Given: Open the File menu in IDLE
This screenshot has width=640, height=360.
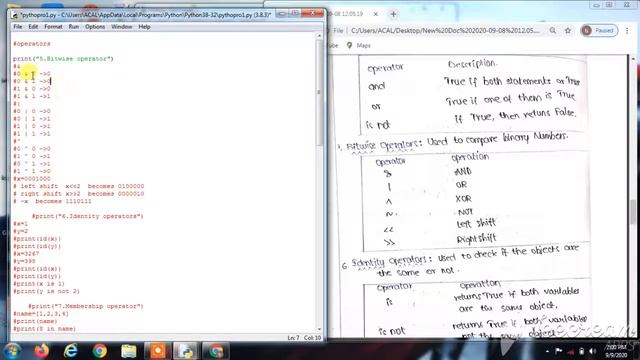Looking at the screenshot, I should [18, 27].
